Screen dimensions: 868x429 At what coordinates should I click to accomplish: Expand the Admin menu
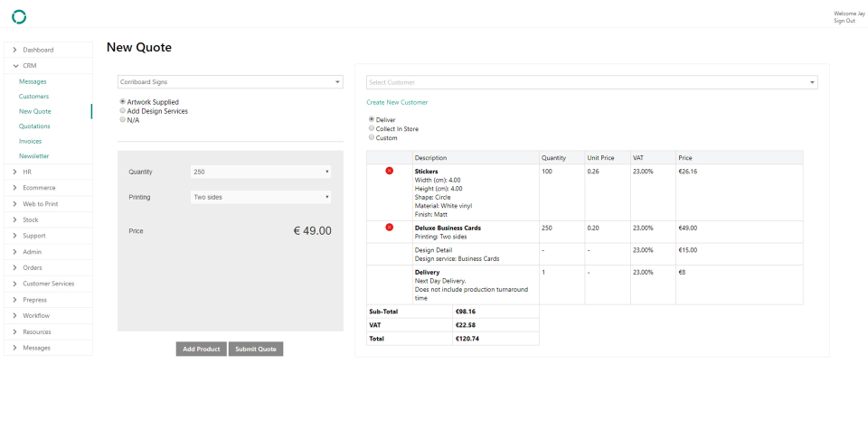point(48,252)
